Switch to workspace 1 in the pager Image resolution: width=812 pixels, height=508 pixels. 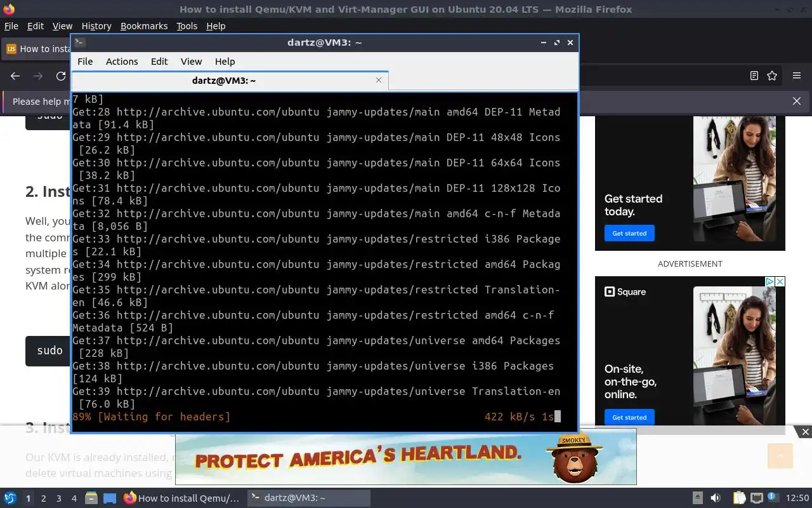pos(28,498)
